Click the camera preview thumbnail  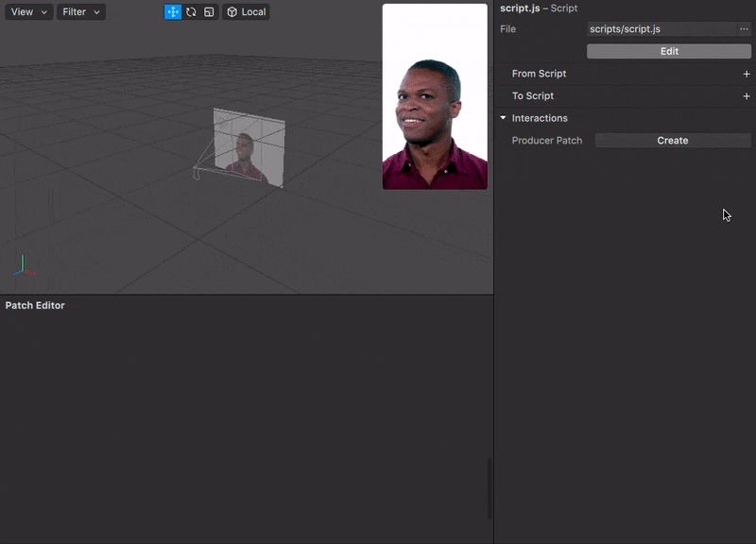coord(434,97)
